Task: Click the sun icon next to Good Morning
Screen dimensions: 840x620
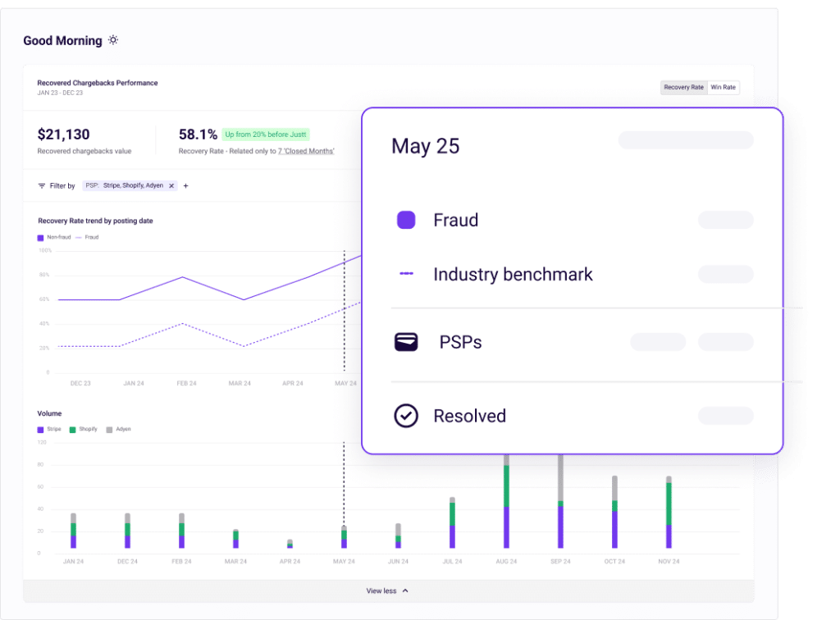Action: click(x=112, y=39)
